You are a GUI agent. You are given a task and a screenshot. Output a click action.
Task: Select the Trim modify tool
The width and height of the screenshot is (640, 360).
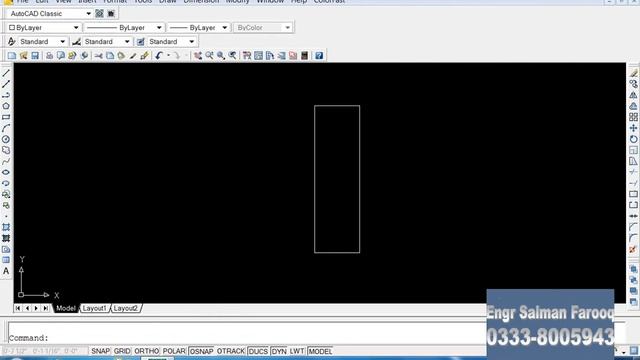pos(633,172)
